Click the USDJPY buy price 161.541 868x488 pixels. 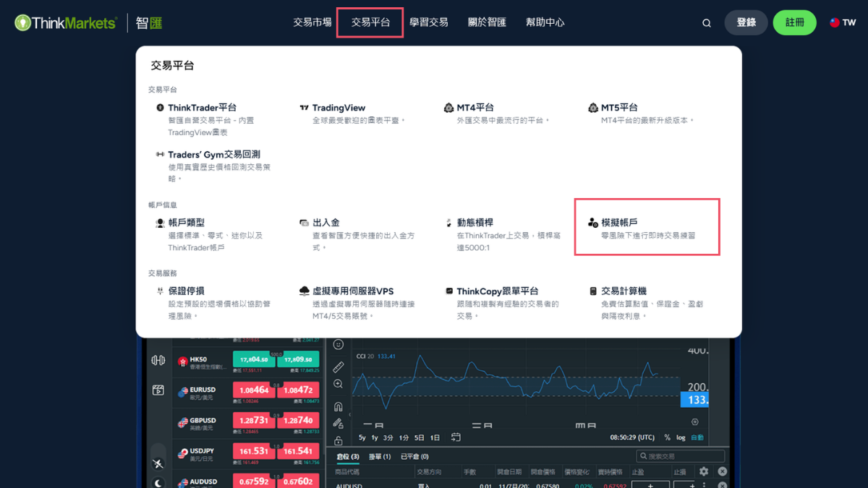(298, 451)
